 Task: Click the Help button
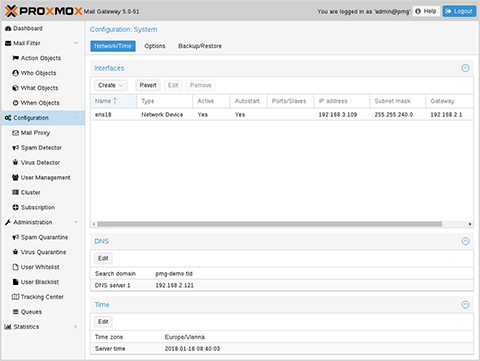point(426,11)
